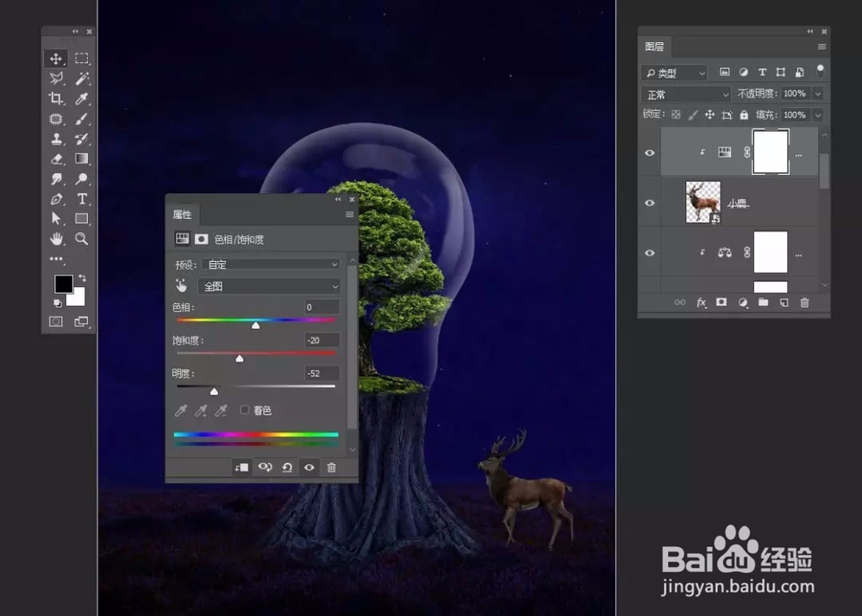862x616 pixels.
Task: Click the hue/saturation adjustment icon in Properties
Action: [x=182, y=239]
